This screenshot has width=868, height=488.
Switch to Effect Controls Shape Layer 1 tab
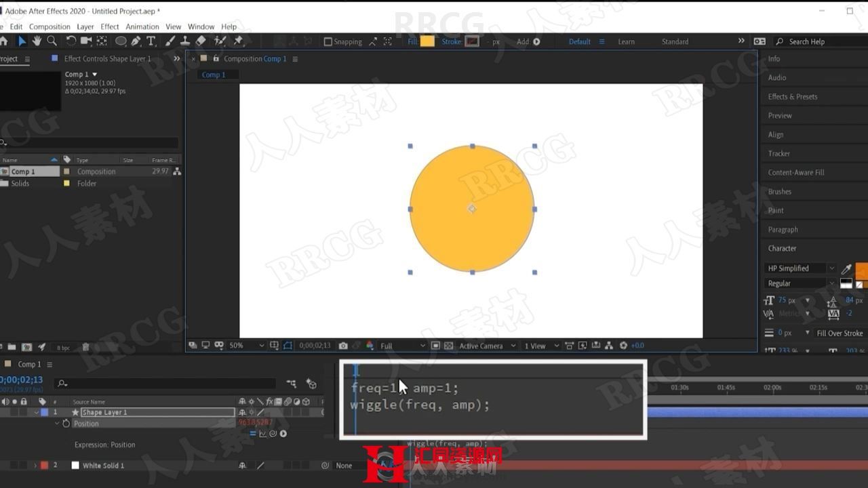tap(107, 59)
